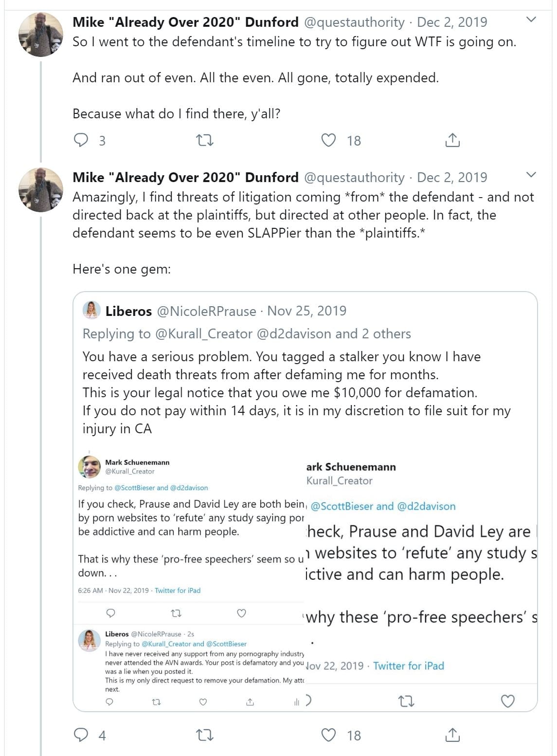
Task: Click the second tweet's Dunford avatar
Action: pyautogui.click(x=41, y=190)
